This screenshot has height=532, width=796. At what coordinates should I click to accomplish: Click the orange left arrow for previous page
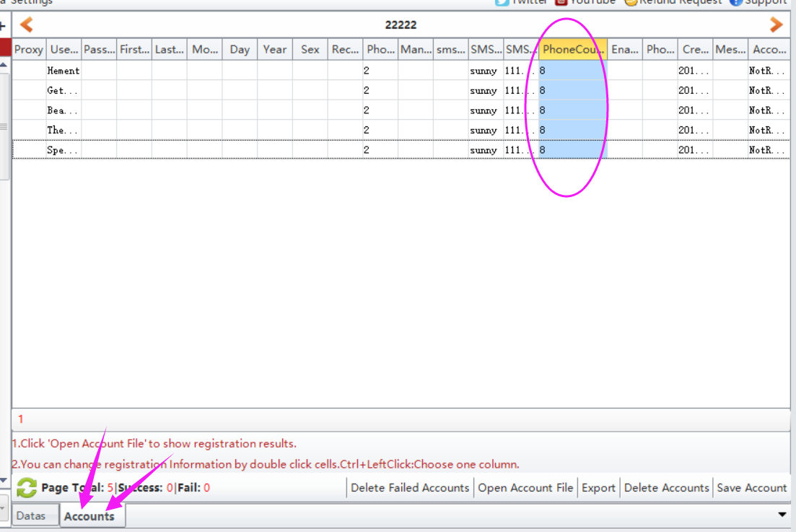click(x=26, y=25)
